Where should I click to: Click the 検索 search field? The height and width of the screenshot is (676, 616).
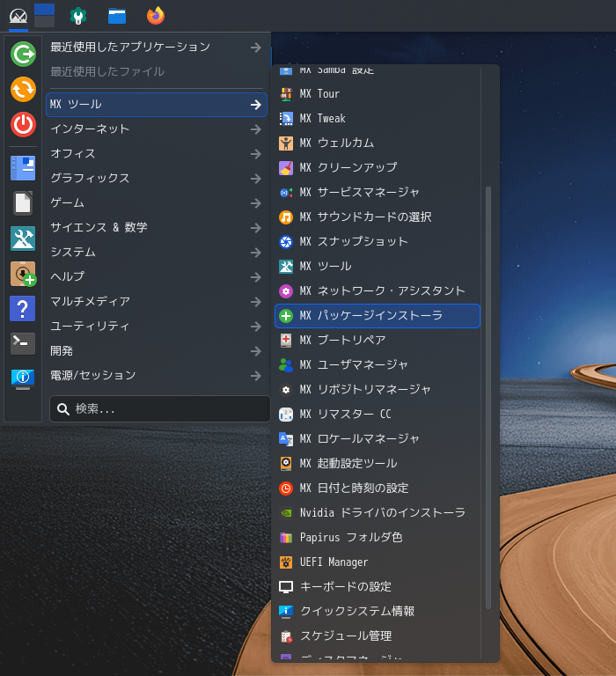[160, 409]
